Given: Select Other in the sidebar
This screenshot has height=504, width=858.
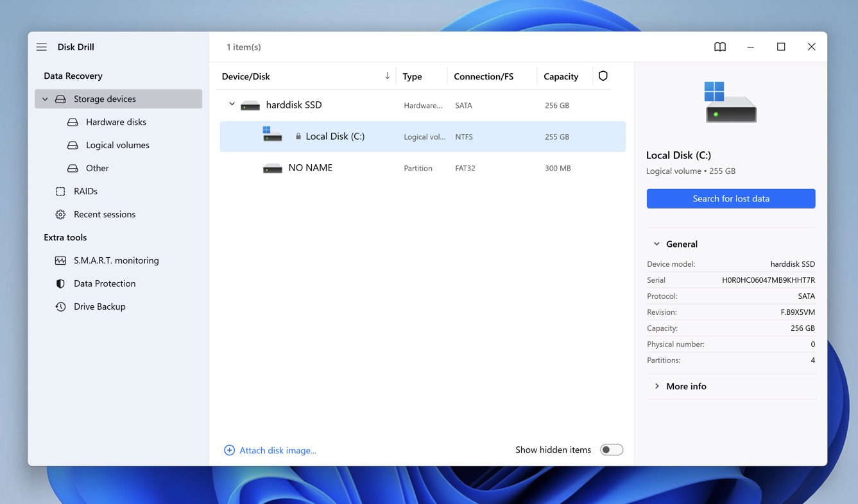Looking at the screenshot, I should tap(98, 168).
